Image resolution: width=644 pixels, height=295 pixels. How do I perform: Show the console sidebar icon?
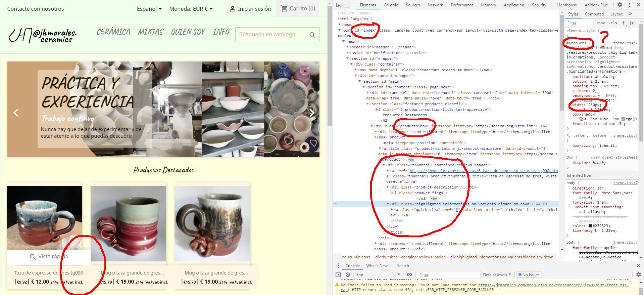(x=338, y=275)
